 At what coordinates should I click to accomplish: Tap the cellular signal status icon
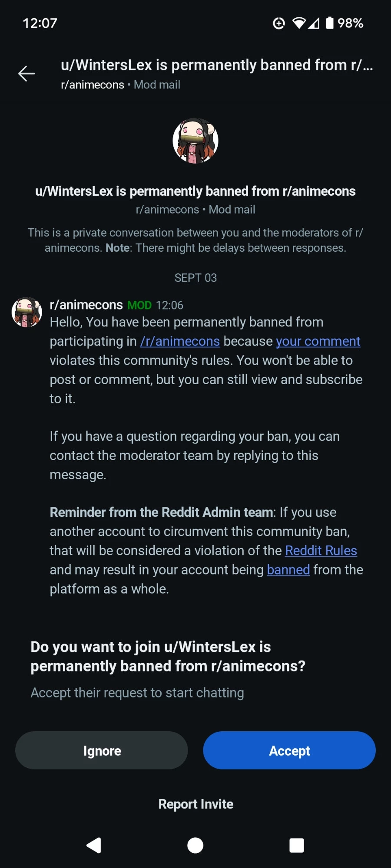coord(314,23)
